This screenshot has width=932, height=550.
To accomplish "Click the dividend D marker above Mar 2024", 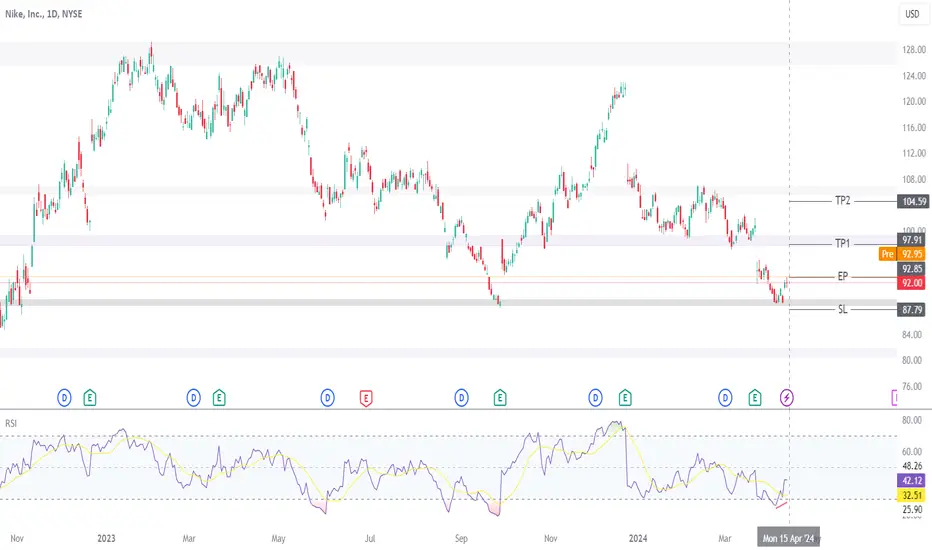I will 725,398.
